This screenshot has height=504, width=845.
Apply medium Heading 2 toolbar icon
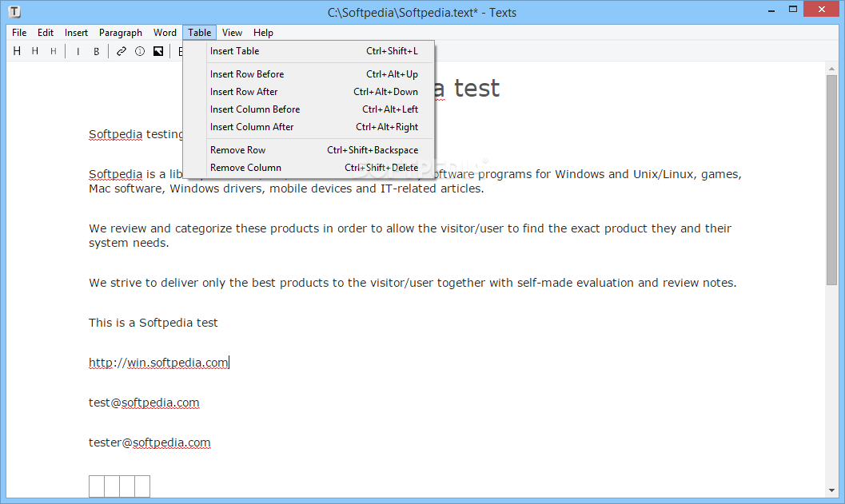tap(35, 51)
